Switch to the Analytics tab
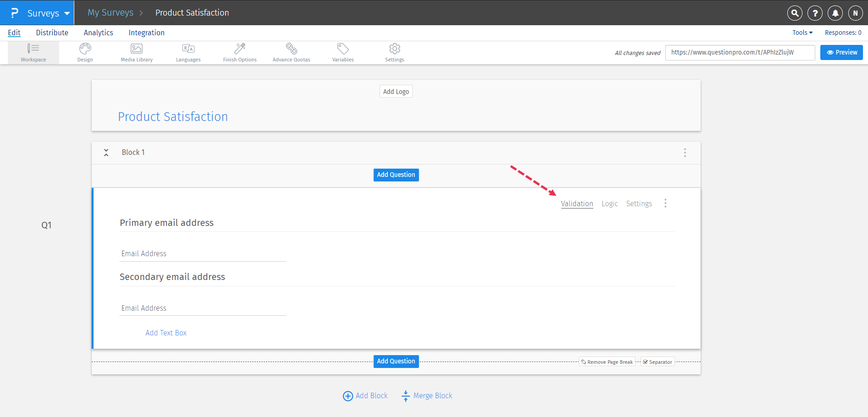 98,33
